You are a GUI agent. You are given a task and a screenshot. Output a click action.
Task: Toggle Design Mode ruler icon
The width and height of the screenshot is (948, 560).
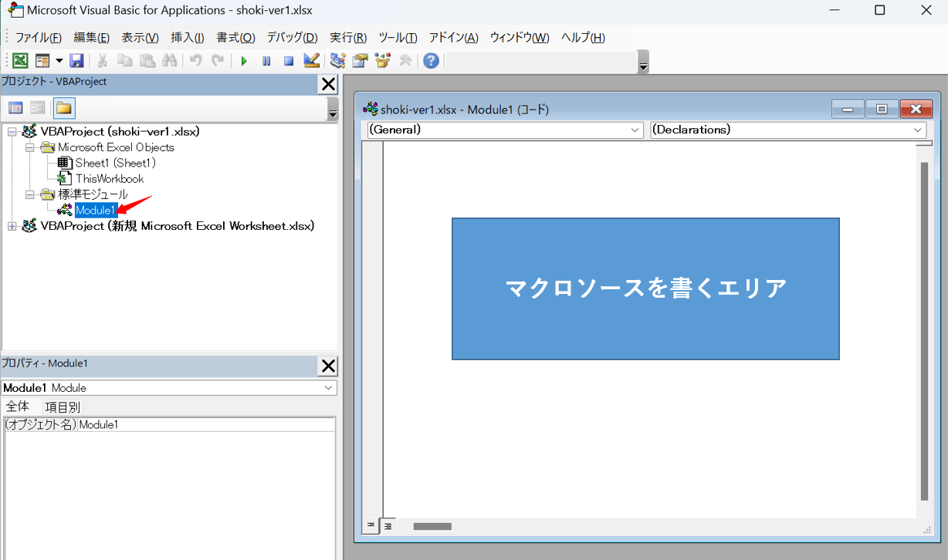[312, 61]
